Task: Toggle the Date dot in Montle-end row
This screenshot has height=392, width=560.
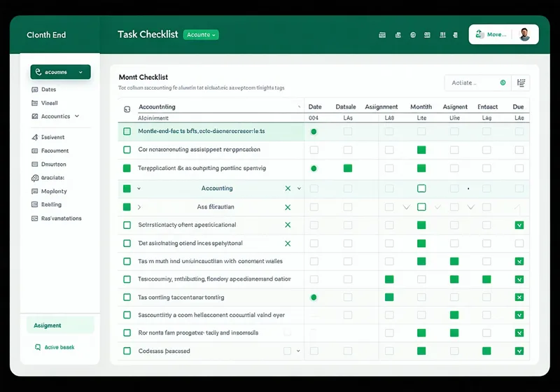Action: (x=314, y=132)
